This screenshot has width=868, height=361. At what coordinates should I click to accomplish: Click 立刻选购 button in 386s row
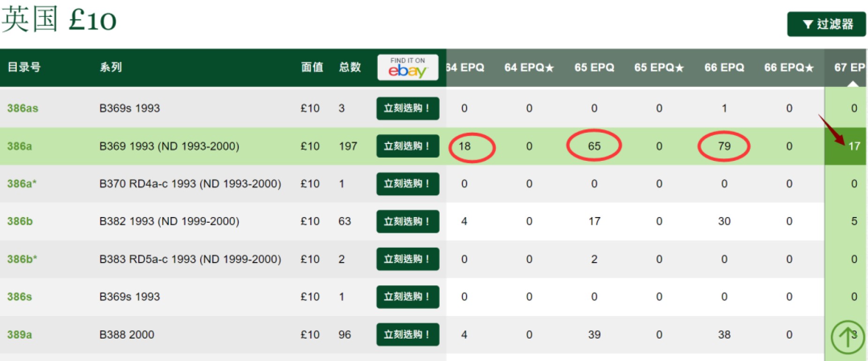coord(408,297)
